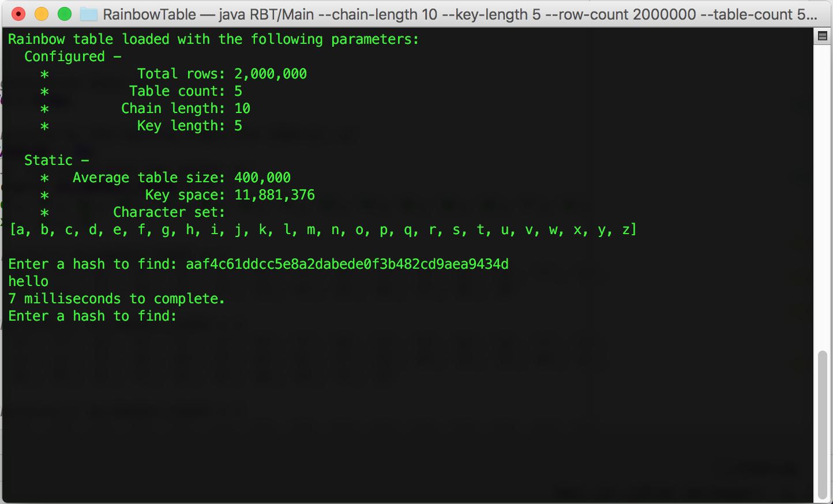Click the 'Chain length: 10' line
The image size is (833, 504).
click(185, 108)
